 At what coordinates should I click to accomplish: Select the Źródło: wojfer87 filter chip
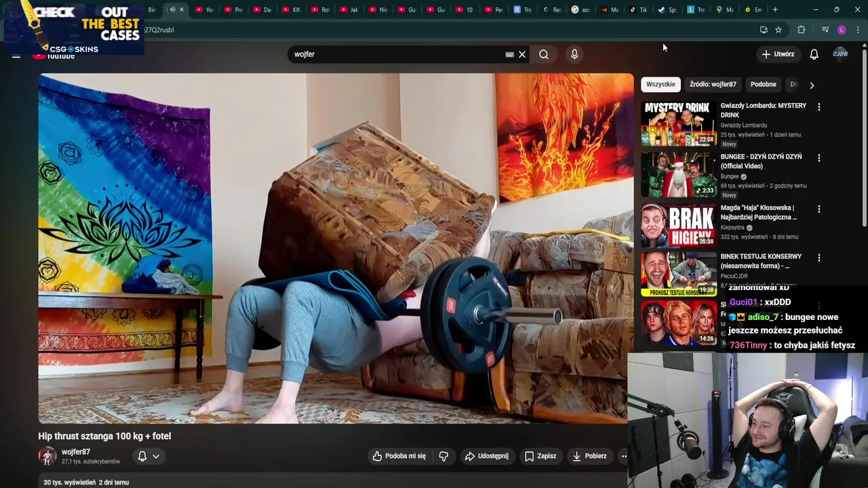coord(713,84)
